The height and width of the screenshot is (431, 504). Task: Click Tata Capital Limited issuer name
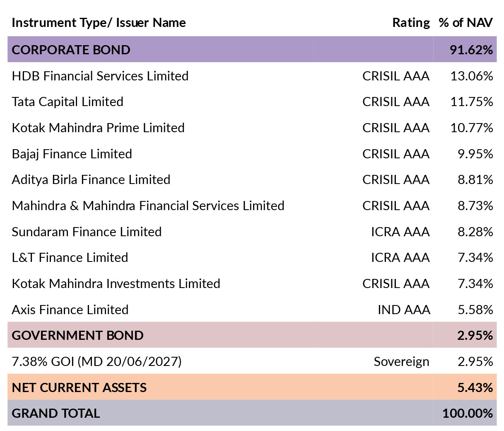(x=68, y=102)
